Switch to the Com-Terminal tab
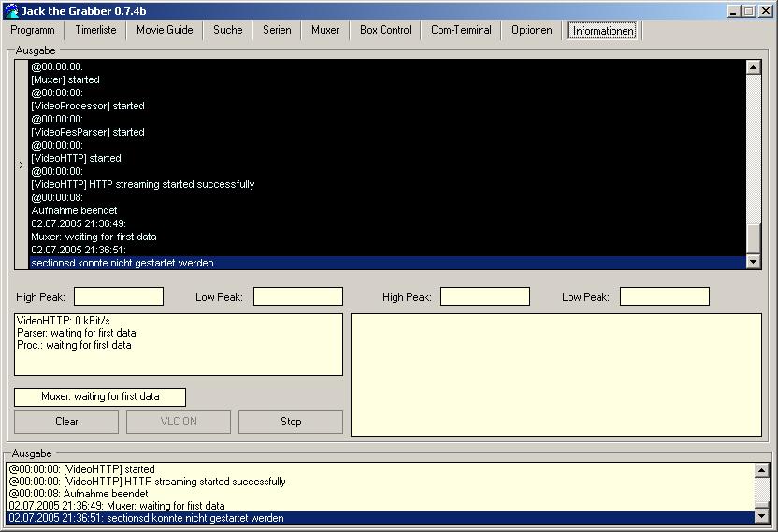Screen dimensions: 778x532 click(461, 30)
